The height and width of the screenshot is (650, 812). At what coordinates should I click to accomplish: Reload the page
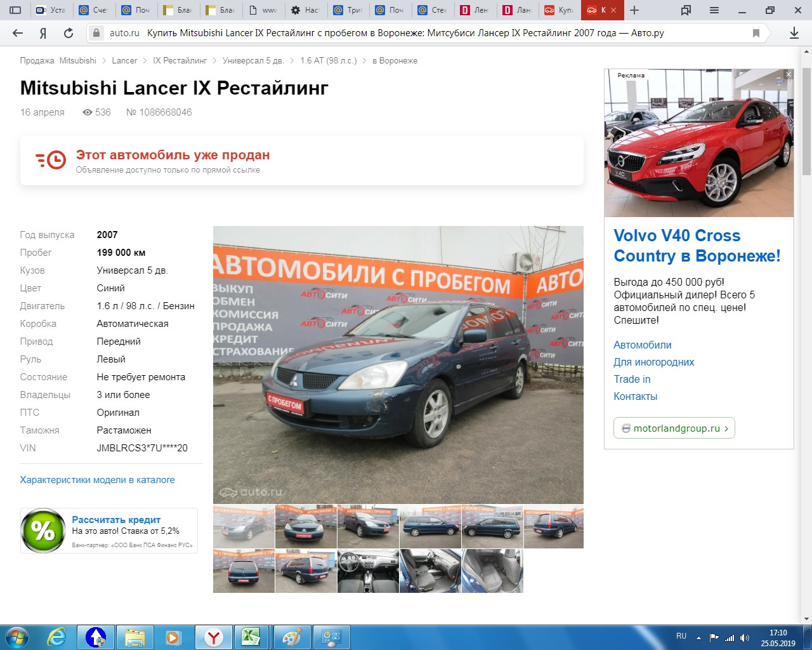pos(69,33)
